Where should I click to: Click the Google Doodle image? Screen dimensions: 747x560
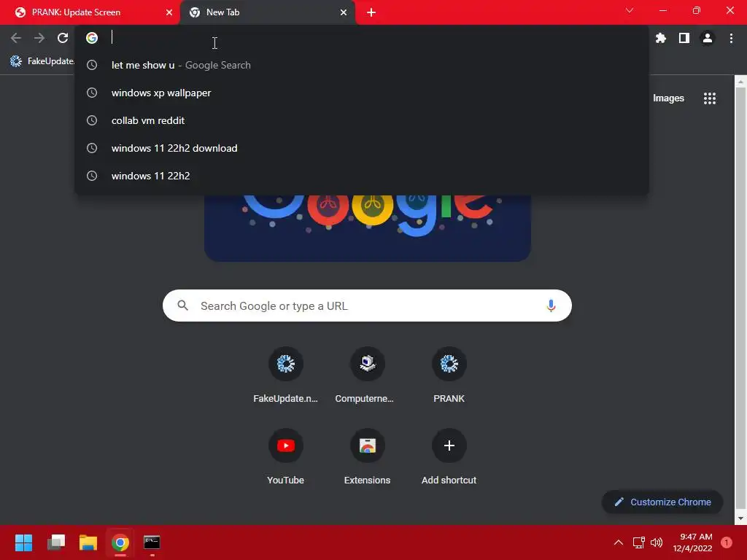pos(368,227)
